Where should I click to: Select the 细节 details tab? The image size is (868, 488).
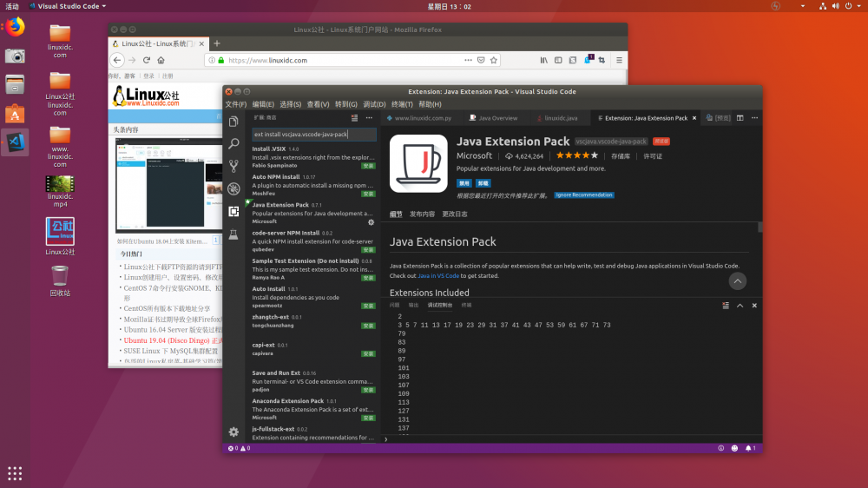(x=396, y=214)
